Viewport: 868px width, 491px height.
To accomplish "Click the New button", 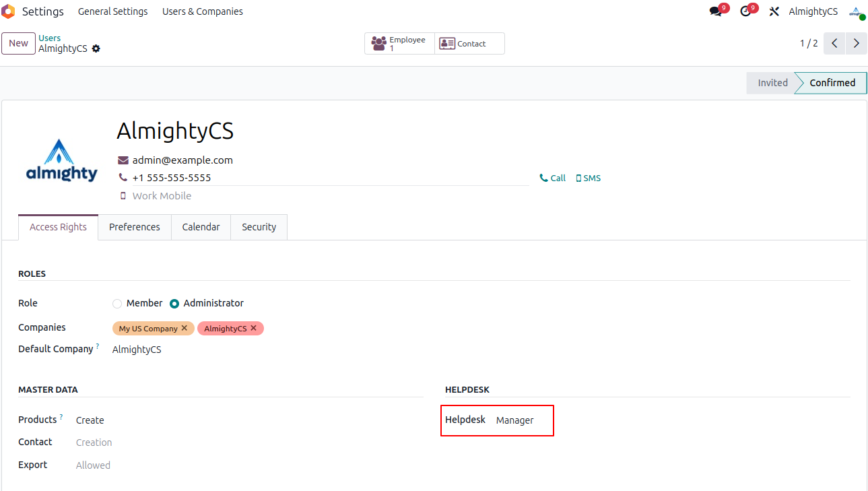I will click(x=18, y=44).
